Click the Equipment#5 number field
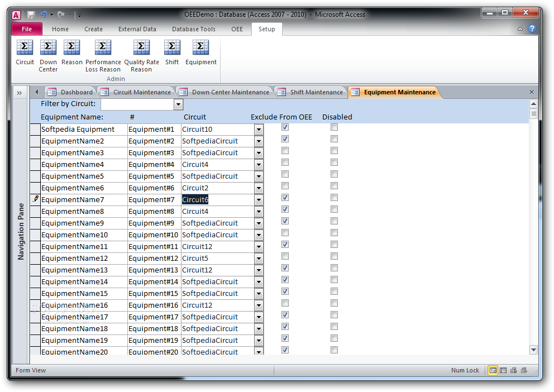The width and height of the screenshot is (554, 392). point(154,176)
